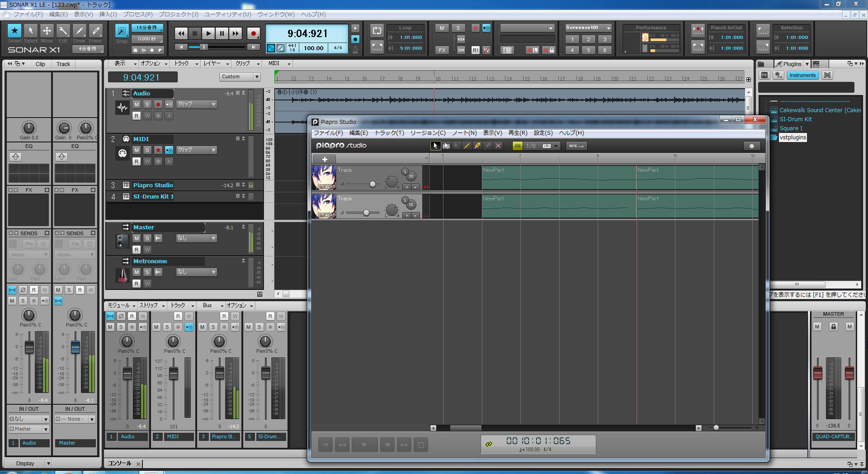
Task: Solo the Metronome bus
Action: 147,272
